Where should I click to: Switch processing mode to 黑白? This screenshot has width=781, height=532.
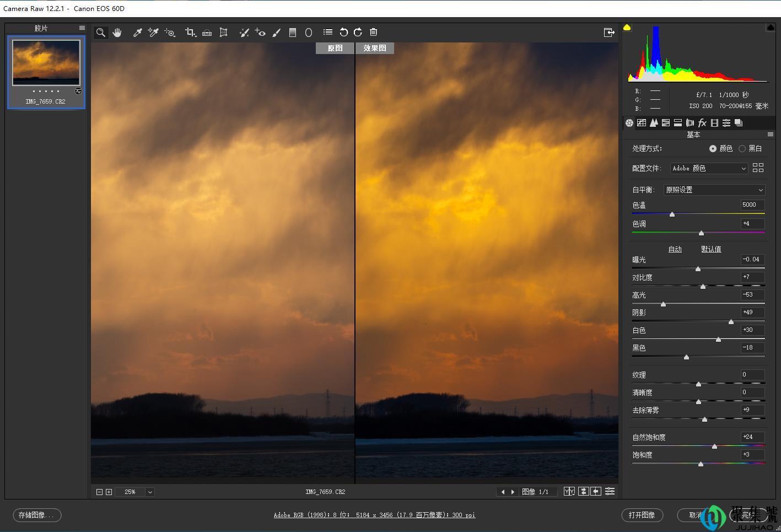click(x=742, y=148)
